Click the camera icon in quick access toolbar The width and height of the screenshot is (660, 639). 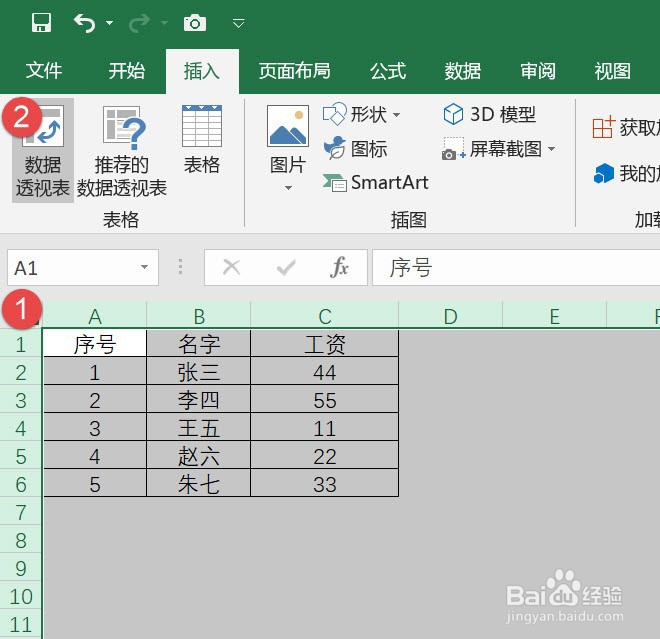tap(195, 23)
